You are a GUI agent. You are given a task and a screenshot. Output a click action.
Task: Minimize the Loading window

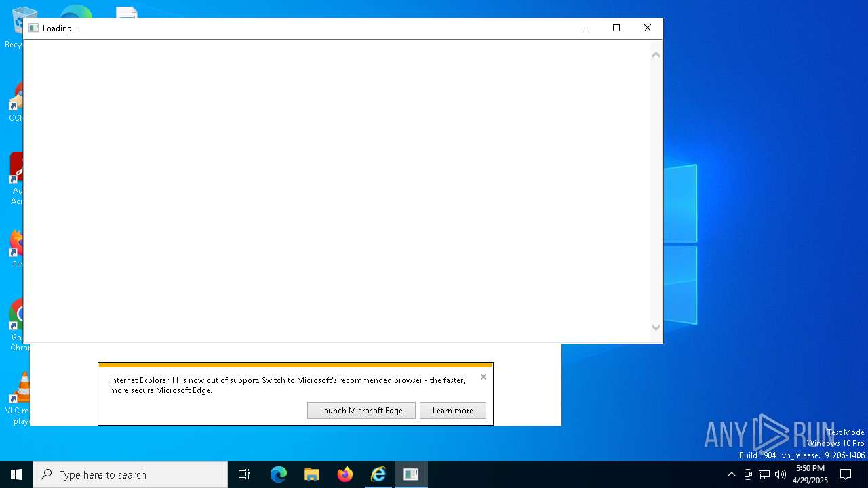(x=586, y=28)
